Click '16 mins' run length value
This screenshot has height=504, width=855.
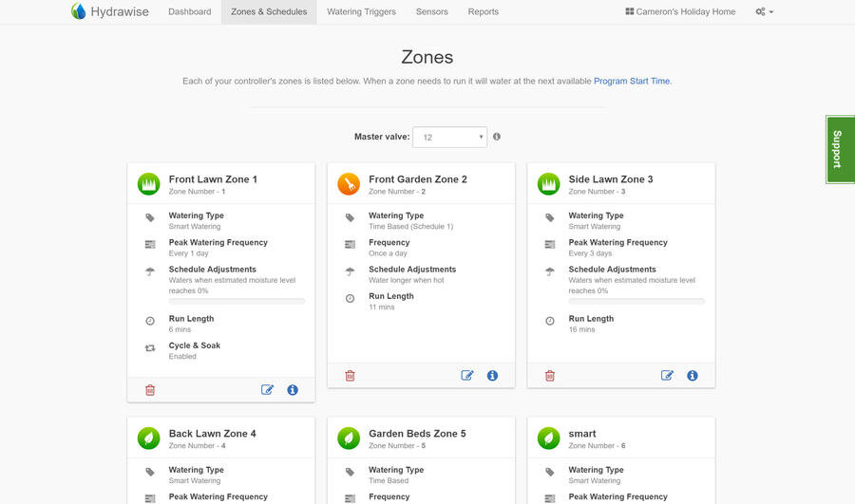[x=581, y=329]
